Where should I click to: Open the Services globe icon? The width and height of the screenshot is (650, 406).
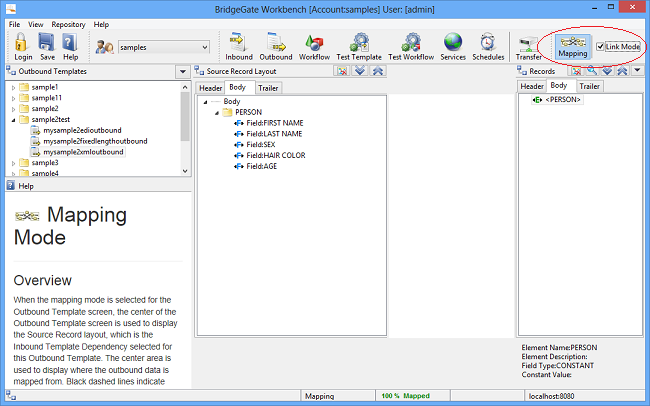coord(453,42)
